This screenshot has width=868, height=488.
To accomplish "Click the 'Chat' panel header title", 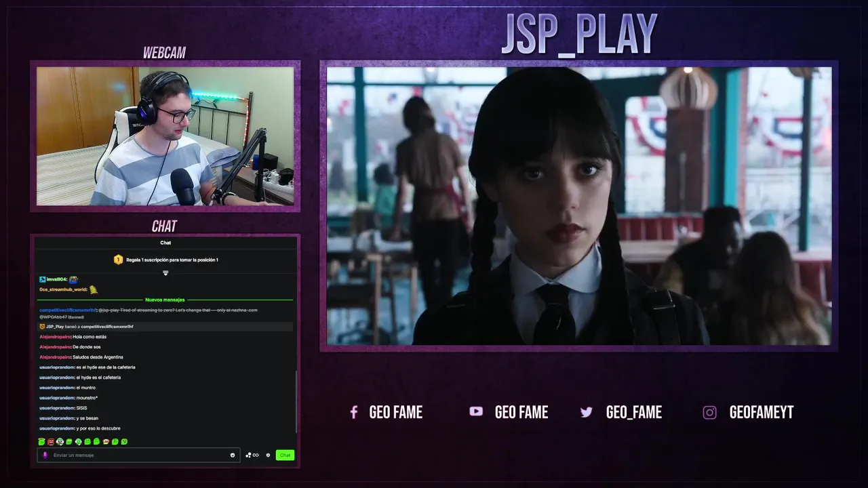I will pos(165,243).
